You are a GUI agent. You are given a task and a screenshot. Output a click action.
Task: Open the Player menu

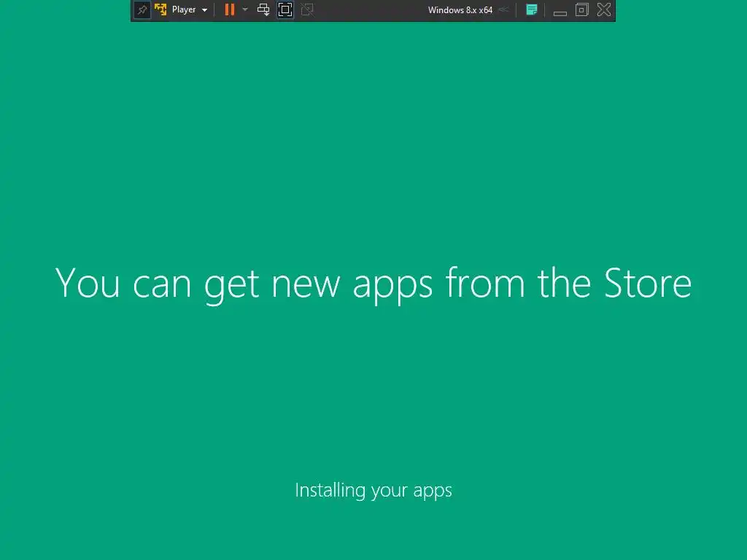point(183,9)
